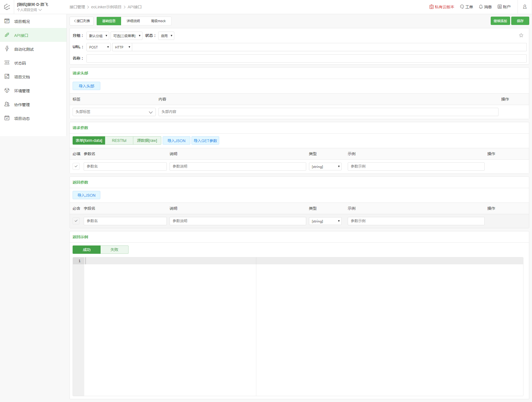The image size is (532, 402).
Task: Click the eoLinker logo icon
Action: click(x=7, y=7)
